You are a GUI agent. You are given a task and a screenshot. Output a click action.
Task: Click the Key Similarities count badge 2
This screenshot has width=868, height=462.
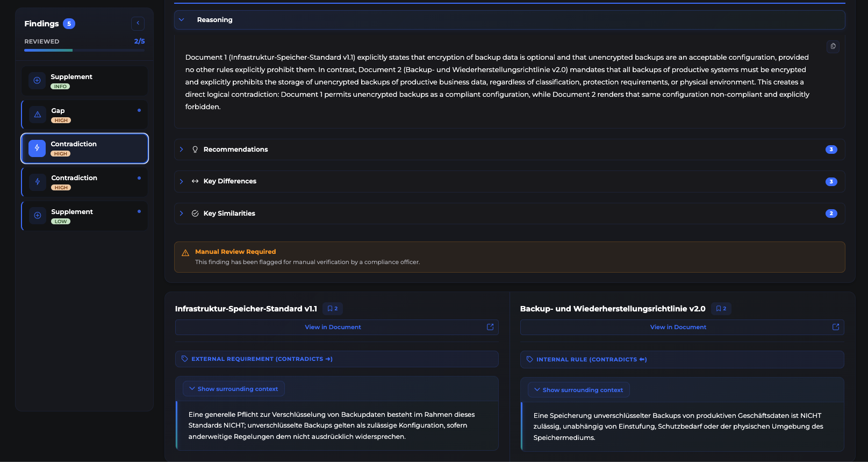(831, 214)
